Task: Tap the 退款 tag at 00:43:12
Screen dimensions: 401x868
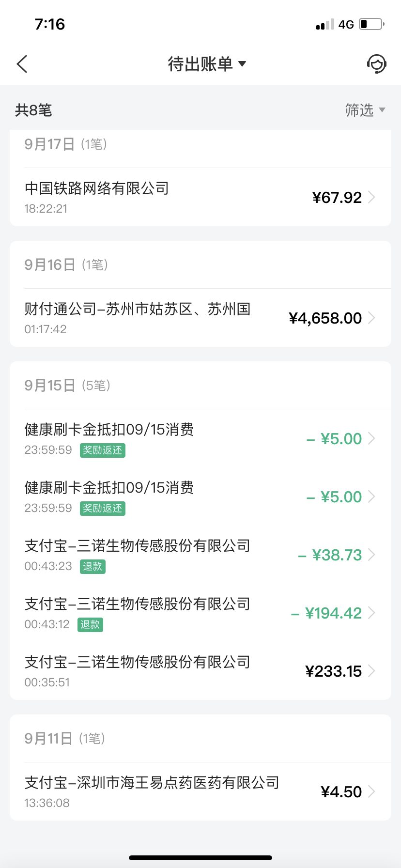Action: [x=90, y=625]
